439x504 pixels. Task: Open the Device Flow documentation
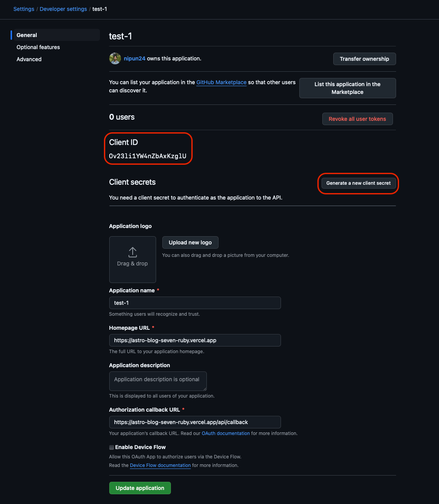160,465
